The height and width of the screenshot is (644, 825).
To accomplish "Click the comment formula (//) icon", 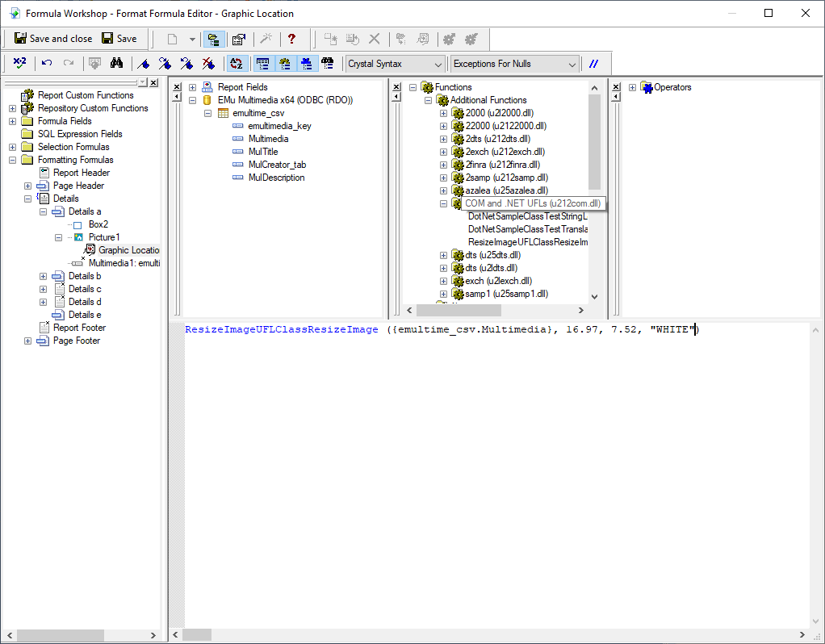I will click(594, 64).
